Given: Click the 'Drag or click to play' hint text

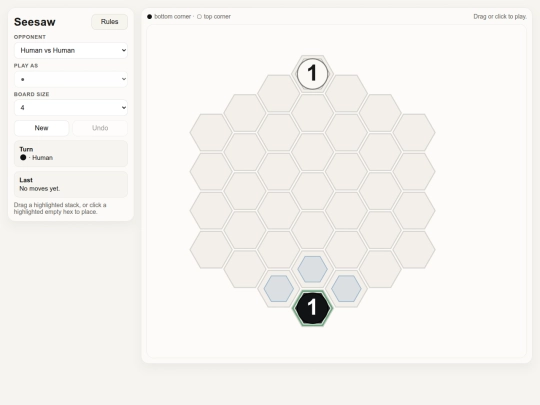Looking at the screenshot, I should pyautogui.click(x=500, y=17).
